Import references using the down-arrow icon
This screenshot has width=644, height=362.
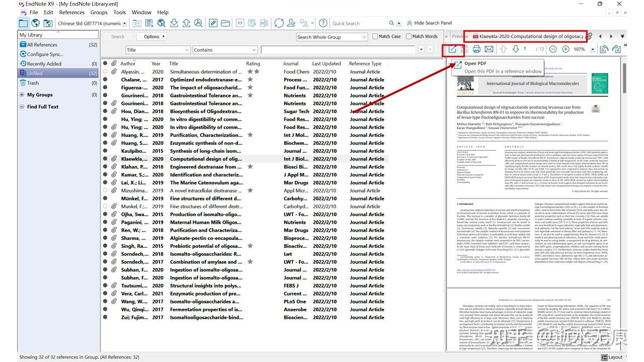[x=174, y=23]
